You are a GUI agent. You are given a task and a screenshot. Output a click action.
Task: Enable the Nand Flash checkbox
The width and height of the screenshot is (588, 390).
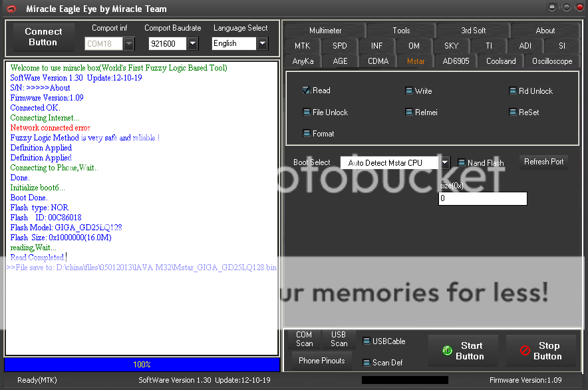pyautogui.click(x=461, y=163)
